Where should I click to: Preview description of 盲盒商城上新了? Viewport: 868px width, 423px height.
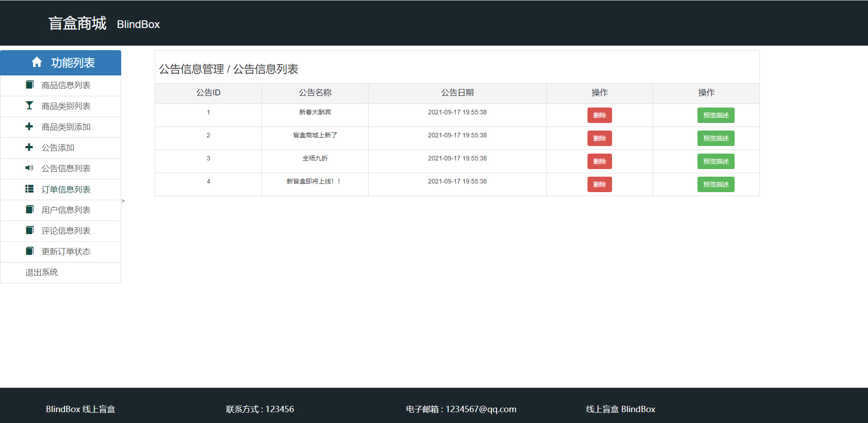point(716,138)
